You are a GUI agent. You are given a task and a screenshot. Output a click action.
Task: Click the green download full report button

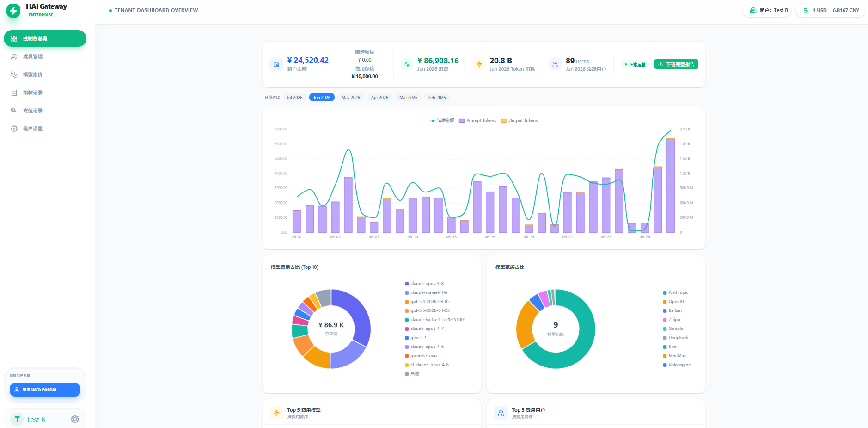click(x=676, y=64)
